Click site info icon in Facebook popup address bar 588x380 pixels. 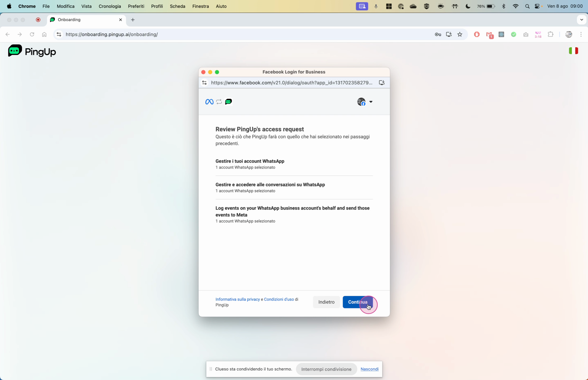204,83
